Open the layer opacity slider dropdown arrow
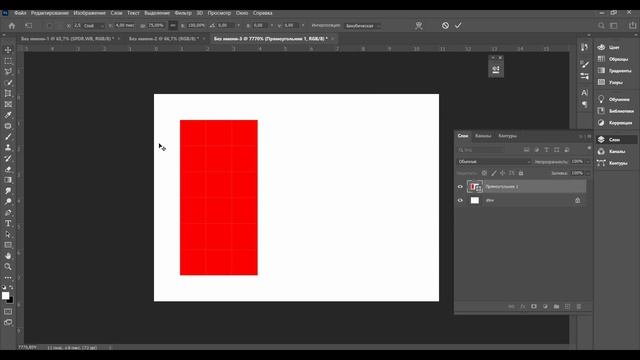This screenshot has height=360, width=640. [x=588, y=162]
